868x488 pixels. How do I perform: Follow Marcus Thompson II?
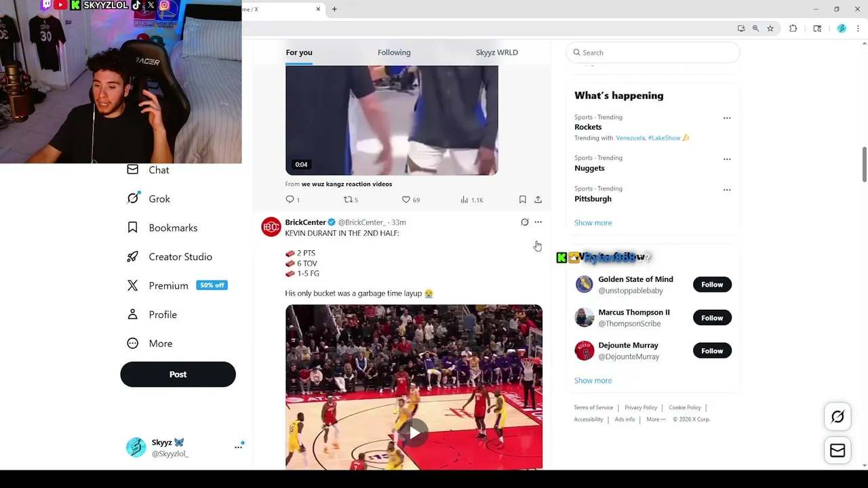tap(712, 318)
